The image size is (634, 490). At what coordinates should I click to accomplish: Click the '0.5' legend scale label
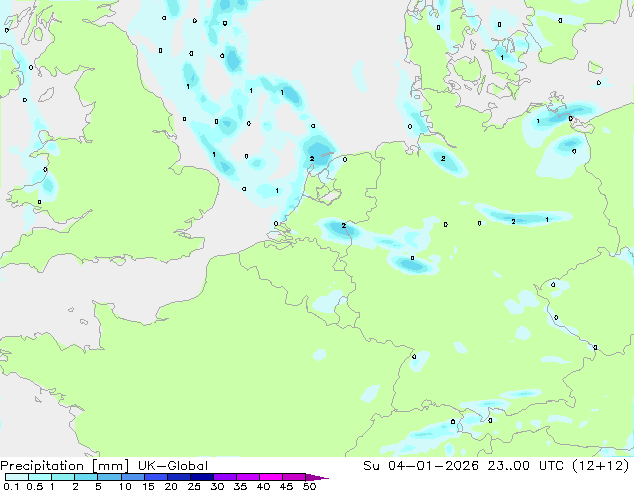pyautogui.click(x=34, y=486)
